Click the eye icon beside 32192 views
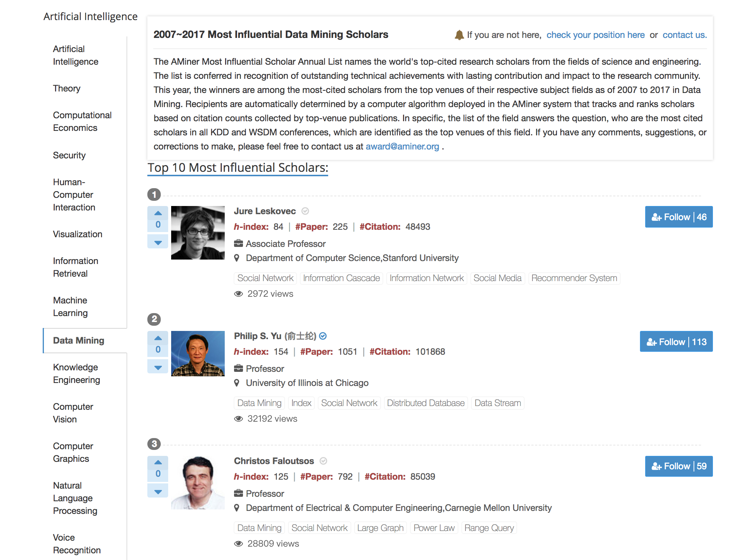The width and height of the screenshot is (733, 560). (239, 419)
